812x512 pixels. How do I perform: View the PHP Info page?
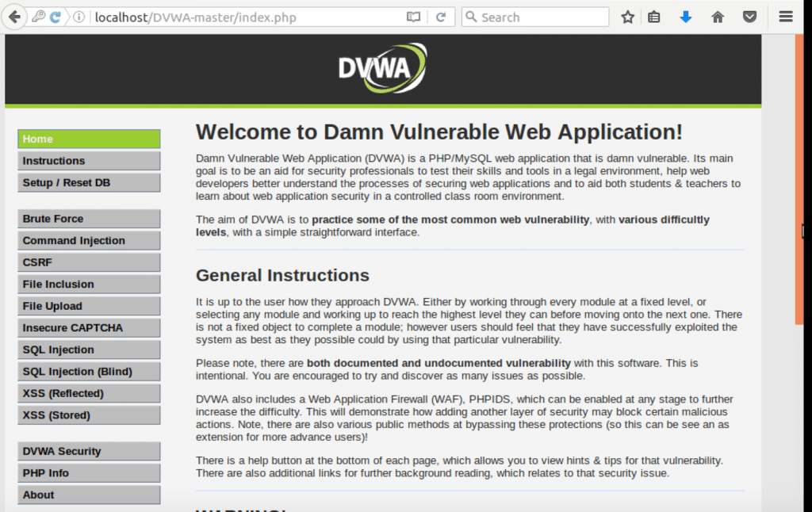[89, 472]
